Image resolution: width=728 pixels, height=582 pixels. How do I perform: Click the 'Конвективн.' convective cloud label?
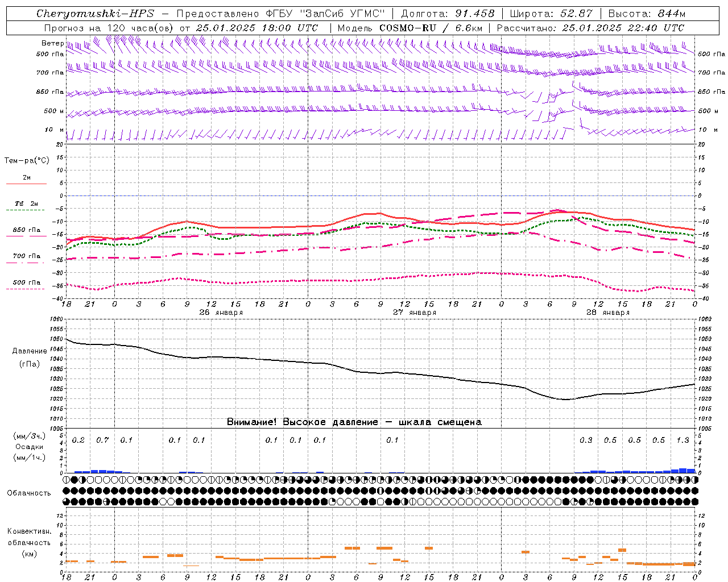point(30,531)
